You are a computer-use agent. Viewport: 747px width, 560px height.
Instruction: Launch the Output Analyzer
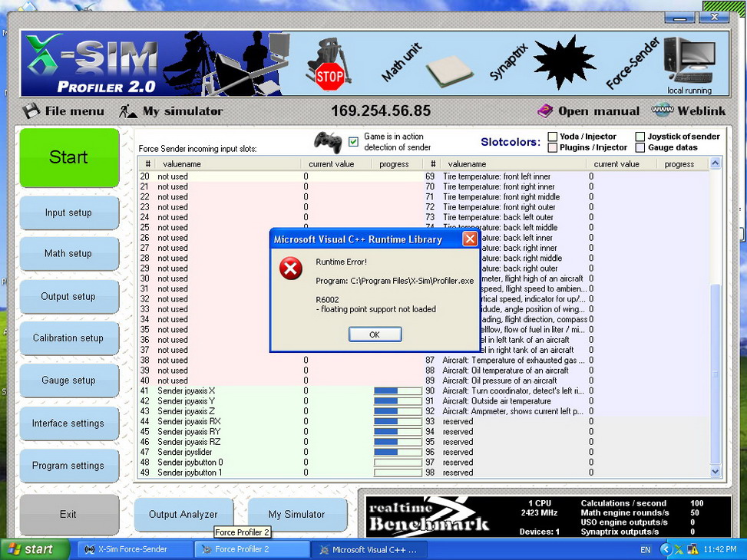click(x=183, y=514)
